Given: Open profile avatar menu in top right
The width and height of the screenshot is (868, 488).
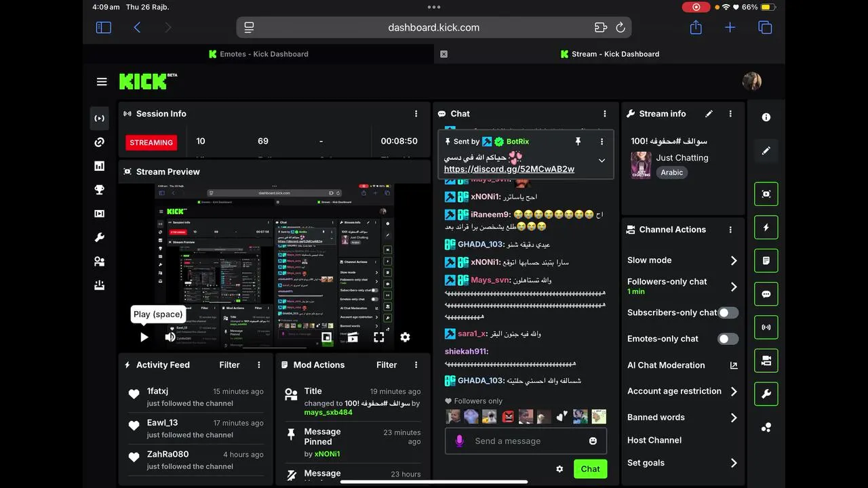Looking at the screenshot, I should click(x=752, y=81).
